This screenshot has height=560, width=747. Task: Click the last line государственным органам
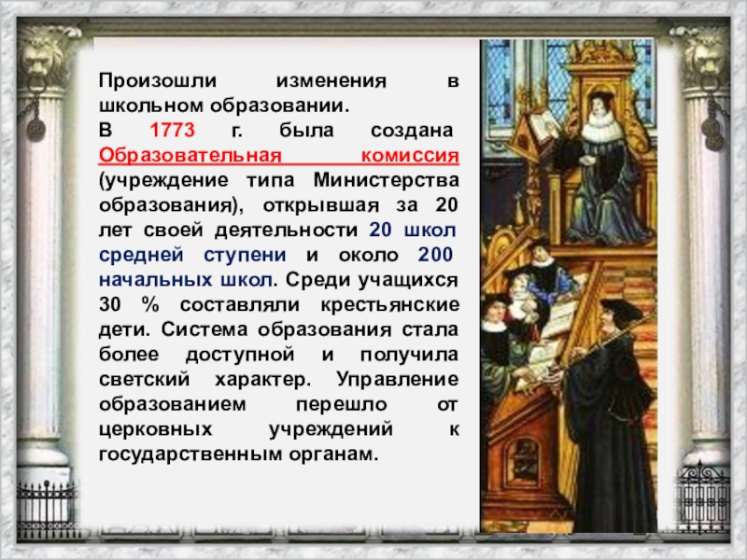pos(239,455)
